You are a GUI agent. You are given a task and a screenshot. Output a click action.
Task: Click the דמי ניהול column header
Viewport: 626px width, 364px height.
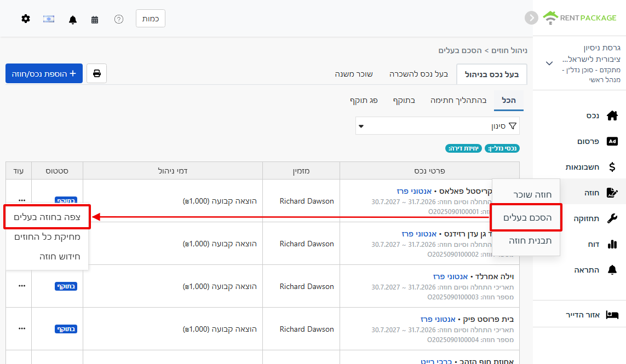(x=173, y=171)
